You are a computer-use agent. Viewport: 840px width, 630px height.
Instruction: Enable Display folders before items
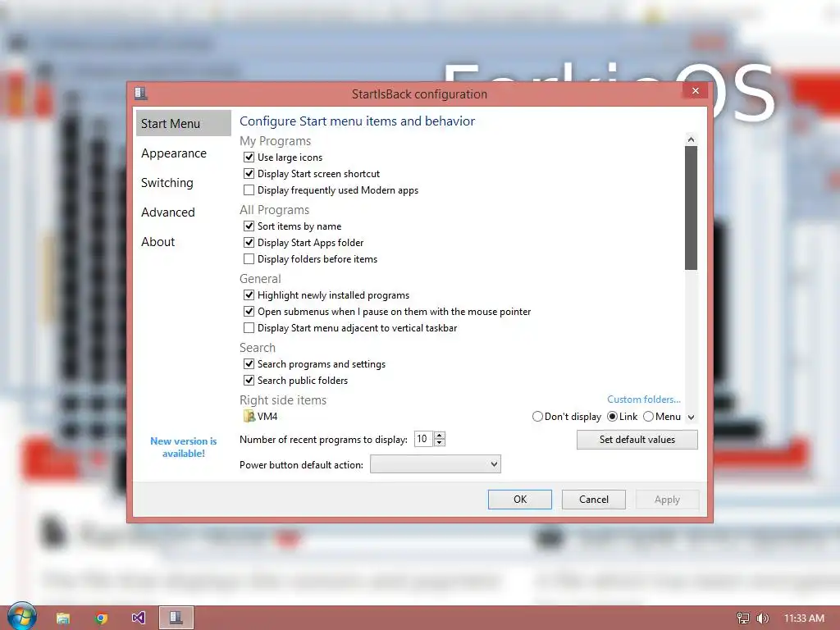249,259
